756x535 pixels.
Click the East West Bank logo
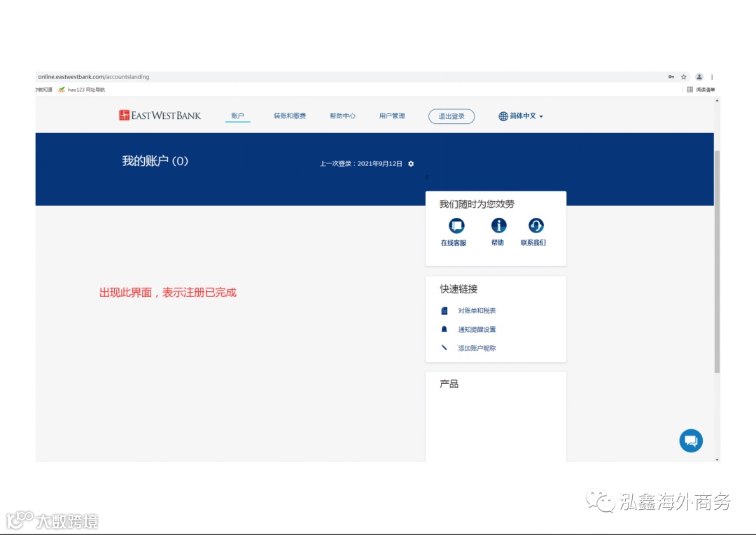pos(160,116)
